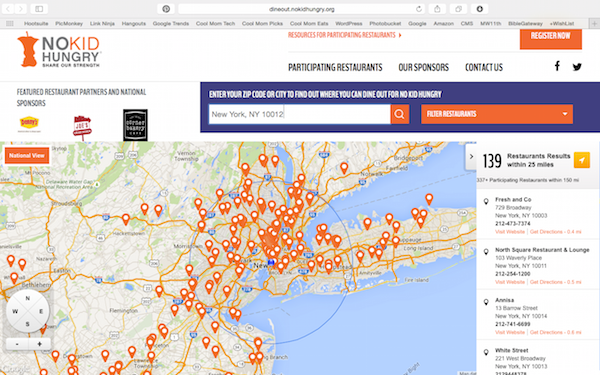
Task: Click the Joe's Crab Shack logo
Action: tap(82, 127)
